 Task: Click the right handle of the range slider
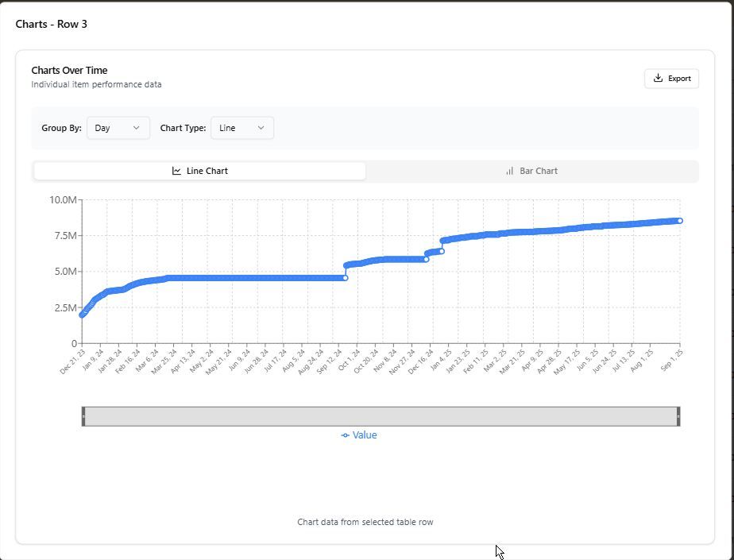coord(679,414)
